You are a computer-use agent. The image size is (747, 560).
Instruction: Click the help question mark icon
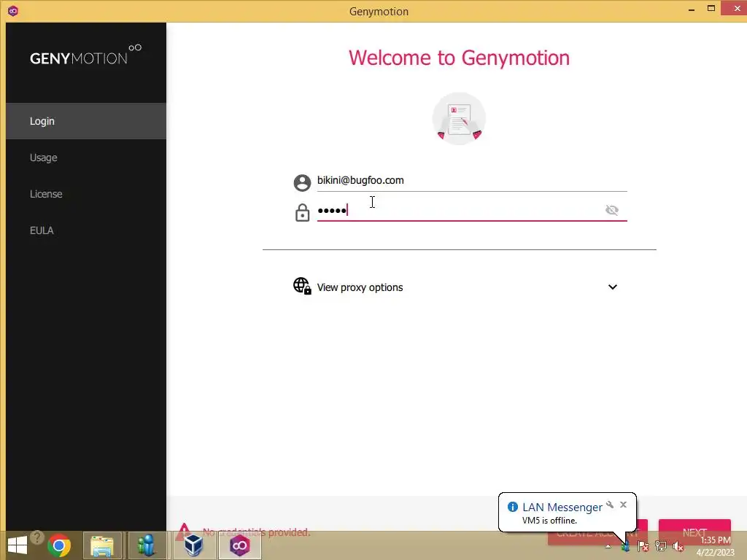(37, 537)
